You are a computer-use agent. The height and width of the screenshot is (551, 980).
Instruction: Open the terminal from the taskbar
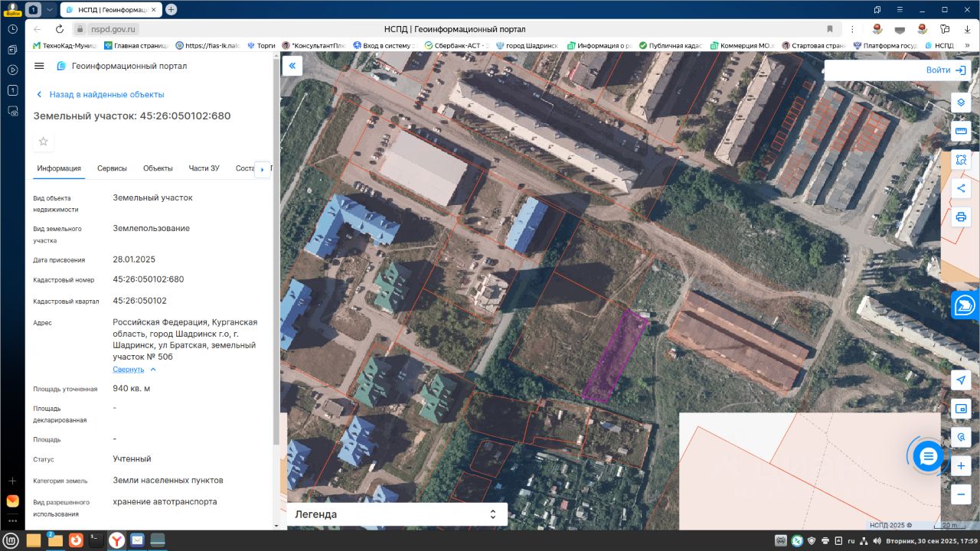point(96,540)
